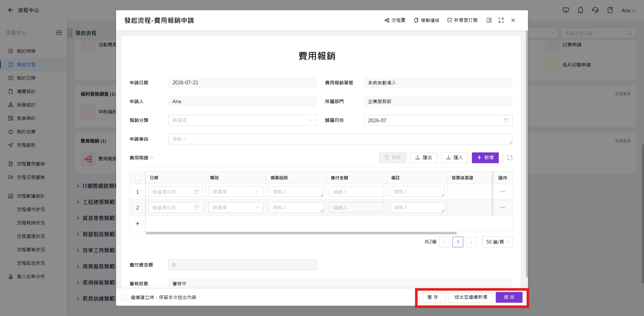The width and height of the screenshot is (644, 316).
Task: Click 備註 input in row 2
Action: click(x=417, y=208)
